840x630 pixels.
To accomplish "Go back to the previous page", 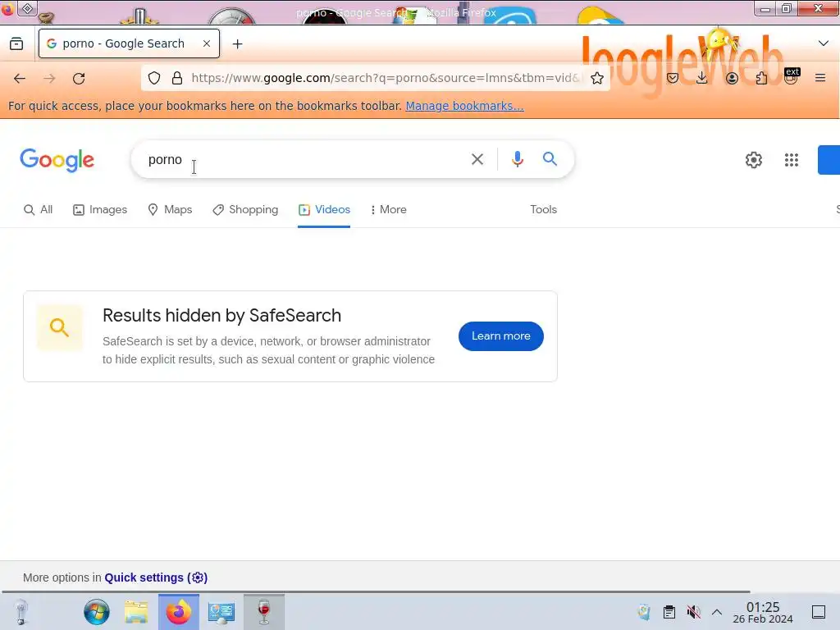I will click(20, 78).
